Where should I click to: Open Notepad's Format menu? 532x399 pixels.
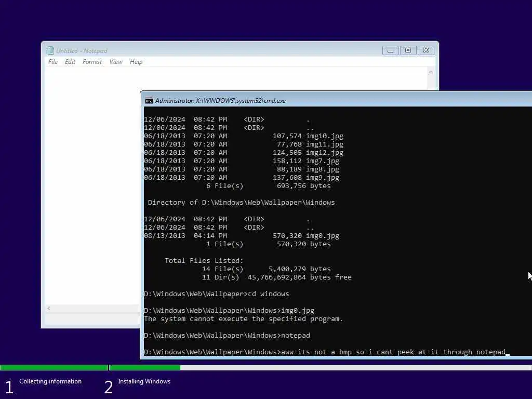click(92, 62)
